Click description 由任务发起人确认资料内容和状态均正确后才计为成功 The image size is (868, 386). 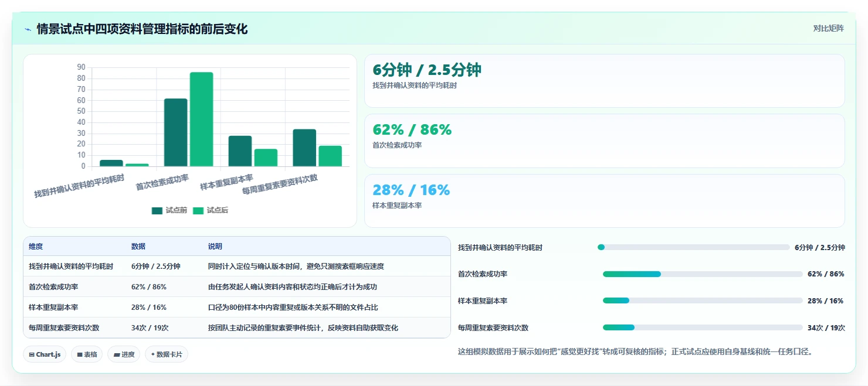293,287
